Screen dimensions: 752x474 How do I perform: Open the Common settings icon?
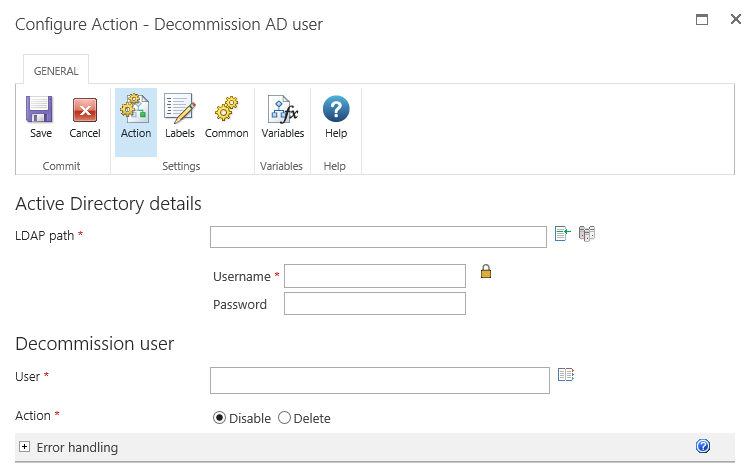point(226,110)
